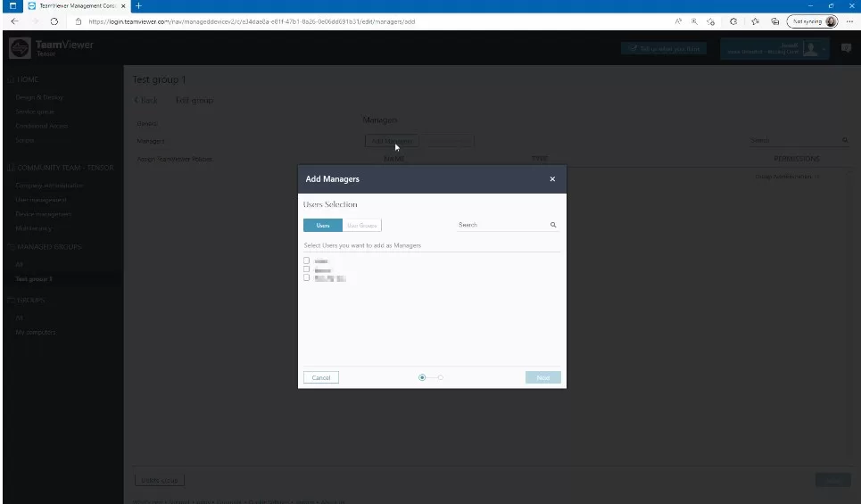Open browser settings and more menu
The height and width of the screenshot is (504, 861).
[x=849, y=21]
